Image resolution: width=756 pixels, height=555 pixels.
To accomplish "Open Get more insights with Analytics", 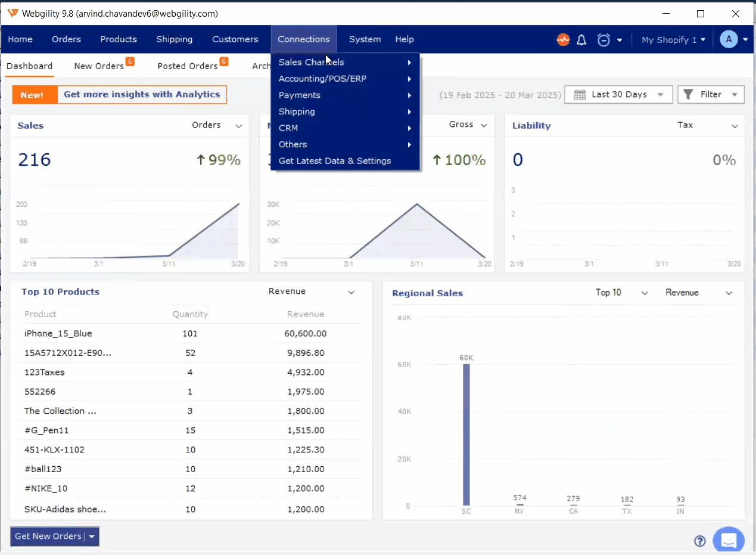I will coord(142,94).
